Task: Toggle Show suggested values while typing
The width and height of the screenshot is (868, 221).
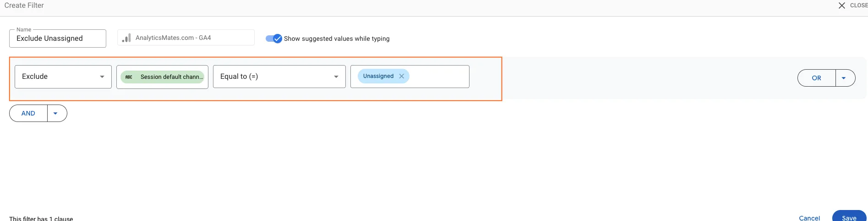Action: 274,39
